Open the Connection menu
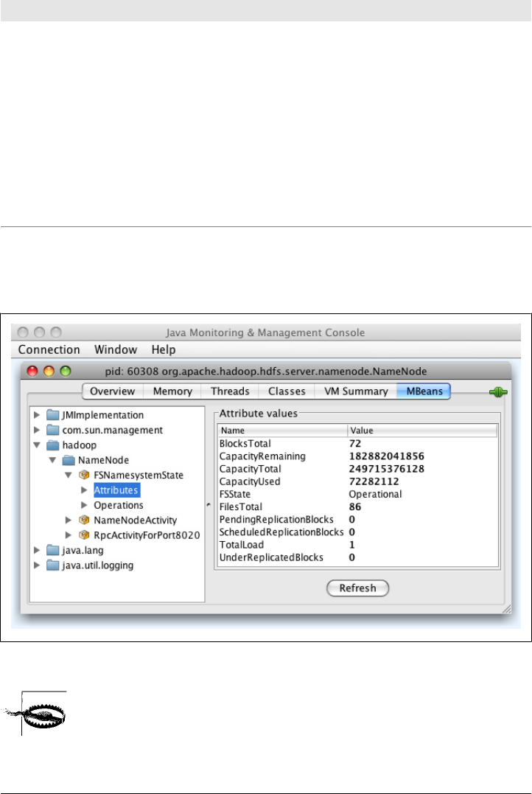 49,350
